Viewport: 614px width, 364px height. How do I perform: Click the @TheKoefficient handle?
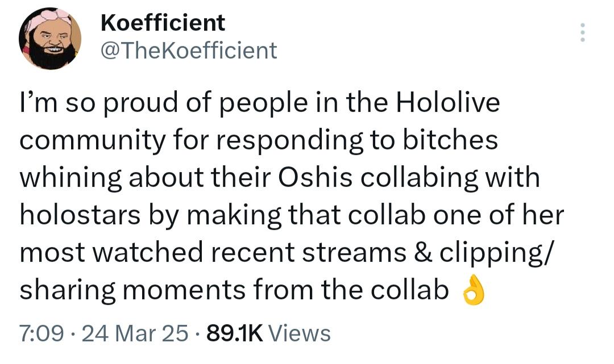pyautogui.click(x=188, y=51)
